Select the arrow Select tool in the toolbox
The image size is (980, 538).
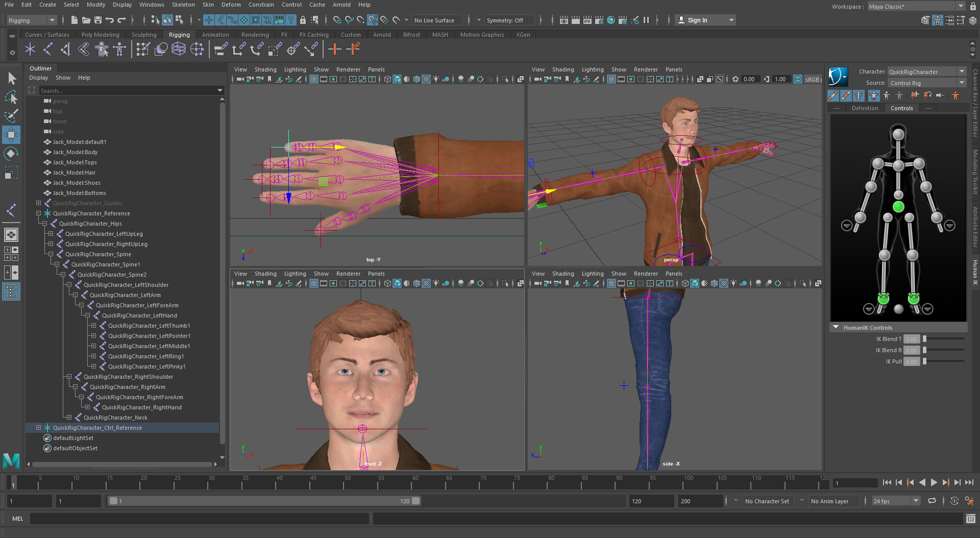tap(12, 78)
